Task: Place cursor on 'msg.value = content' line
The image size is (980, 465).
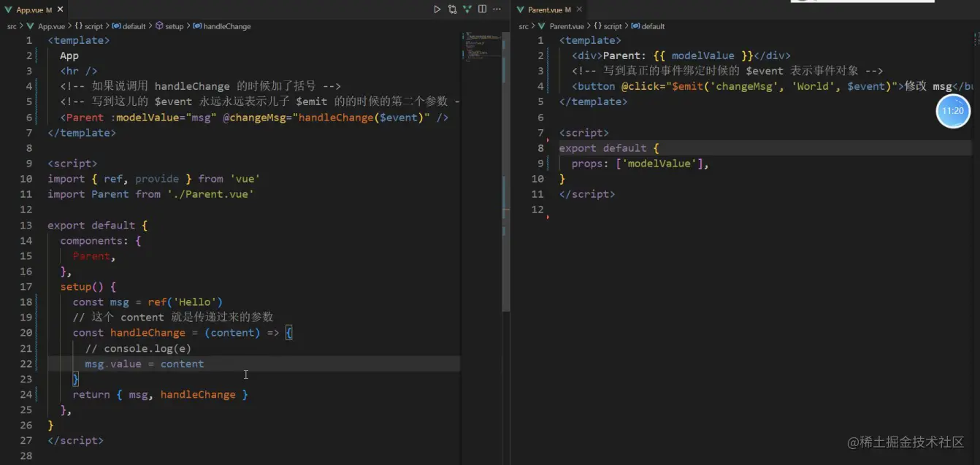Action: [x=144, y=364]
